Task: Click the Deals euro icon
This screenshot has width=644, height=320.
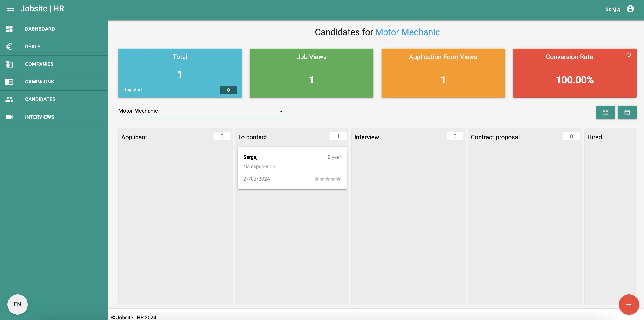Action: pos(9,47)
